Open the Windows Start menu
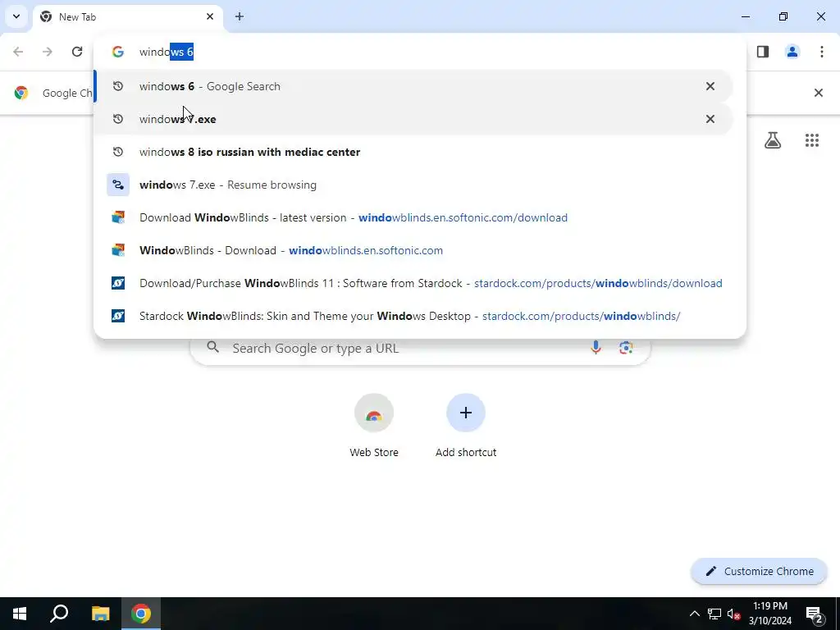The width and height of the screenshot is (840, 630). click(20, 614)
